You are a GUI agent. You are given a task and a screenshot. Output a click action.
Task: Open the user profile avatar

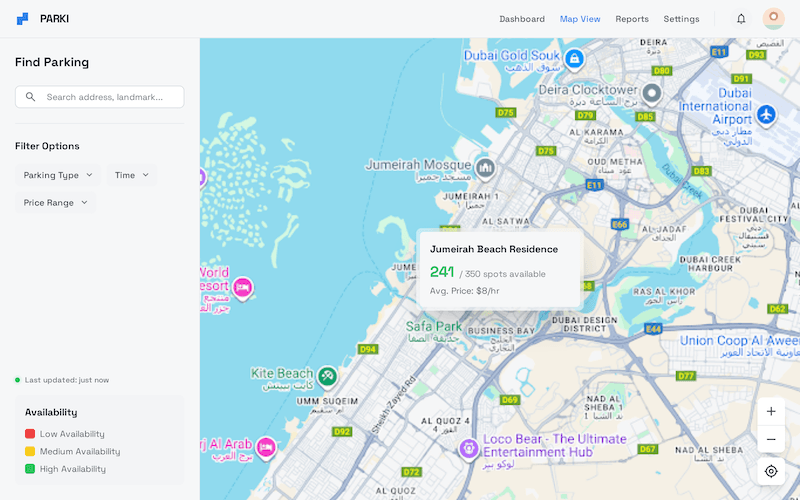click(x=773, y=19)
